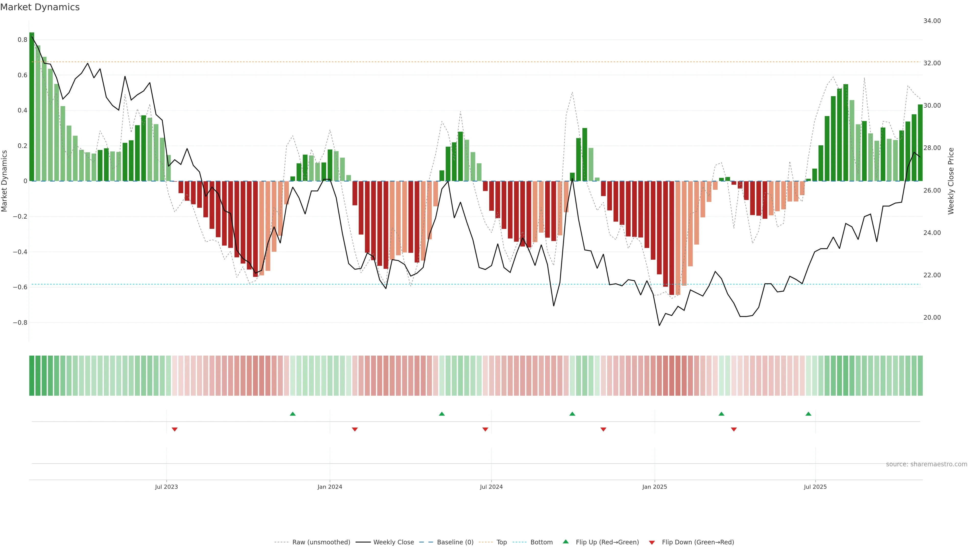Click the Jan 2025 x-axis label
Screen dimensions: 980x551
pos(654,487)
